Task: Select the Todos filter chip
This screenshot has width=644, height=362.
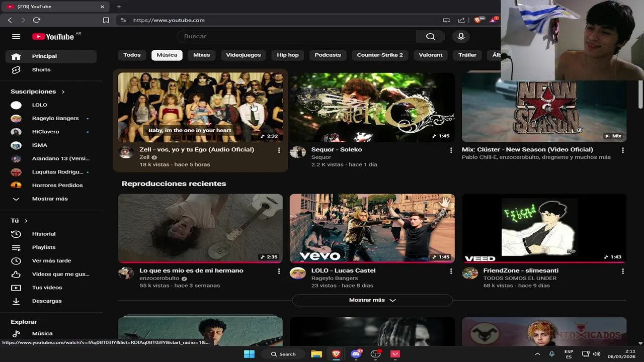Action: click(132, 55)
